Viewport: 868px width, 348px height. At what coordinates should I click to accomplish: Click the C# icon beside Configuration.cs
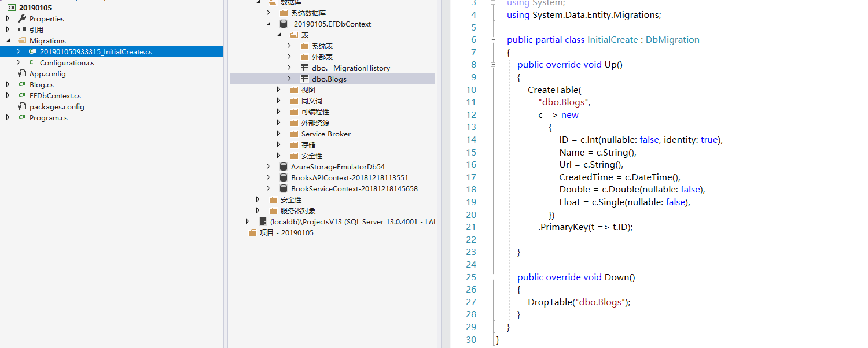tap(33, 62)
